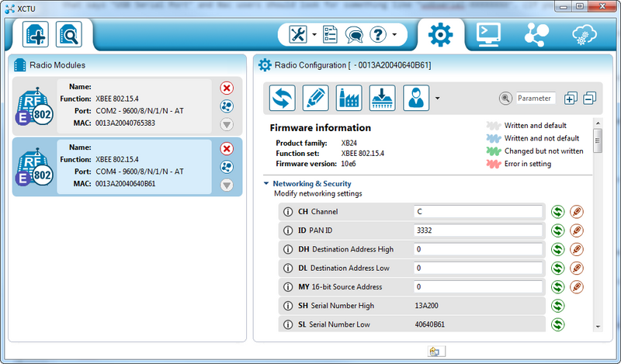
Task: Click the Parameter search field
Action: tap(535, 98)
